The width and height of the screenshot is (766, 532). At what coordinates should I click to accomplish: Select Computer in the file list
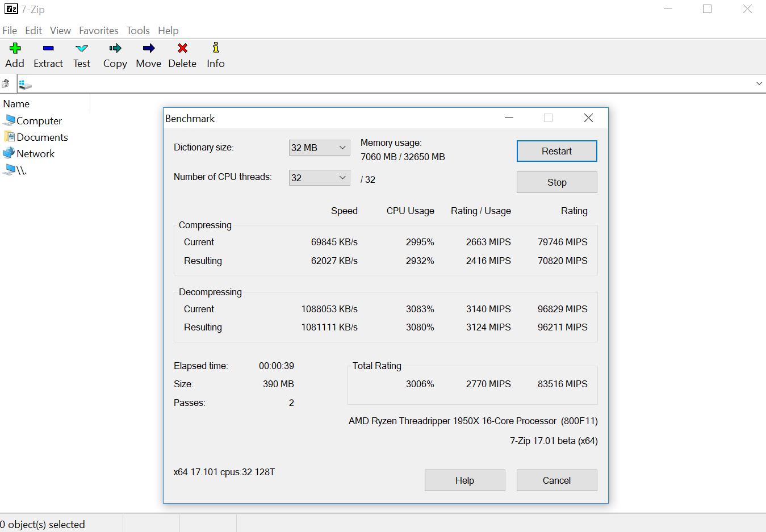[39, 121]
